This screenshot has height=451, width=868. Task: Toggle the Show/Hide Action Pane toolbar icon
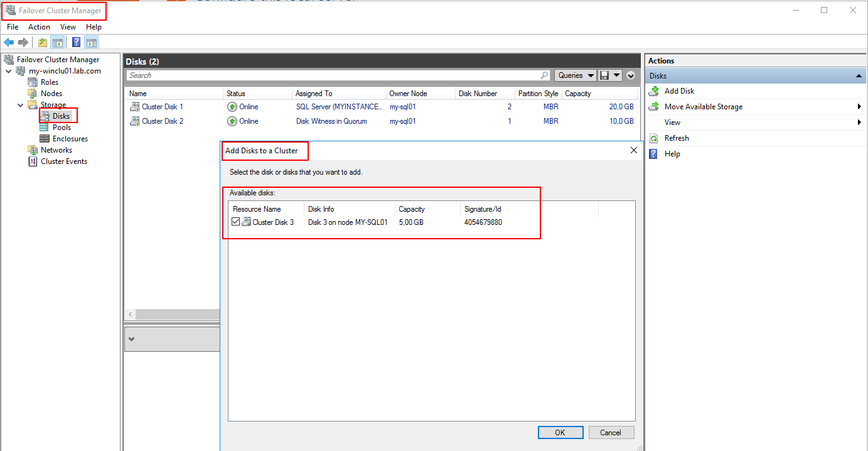point(92,43)
